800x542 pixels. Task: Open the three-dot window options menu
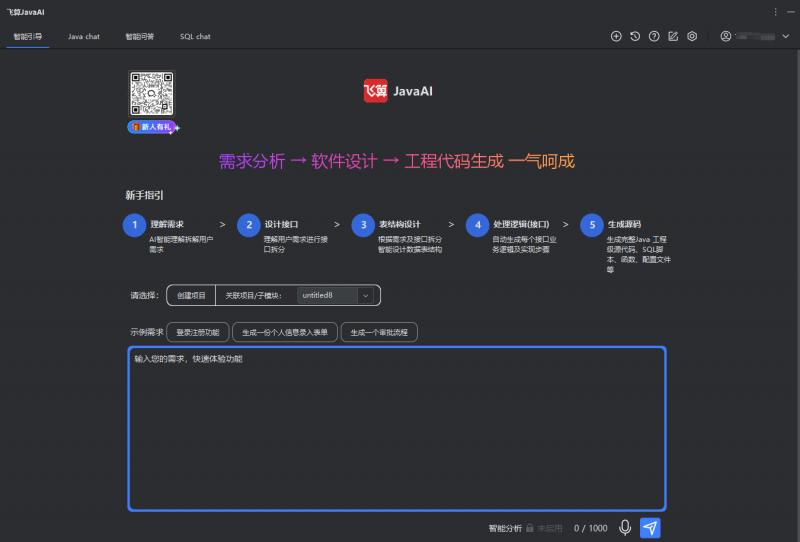776,11
